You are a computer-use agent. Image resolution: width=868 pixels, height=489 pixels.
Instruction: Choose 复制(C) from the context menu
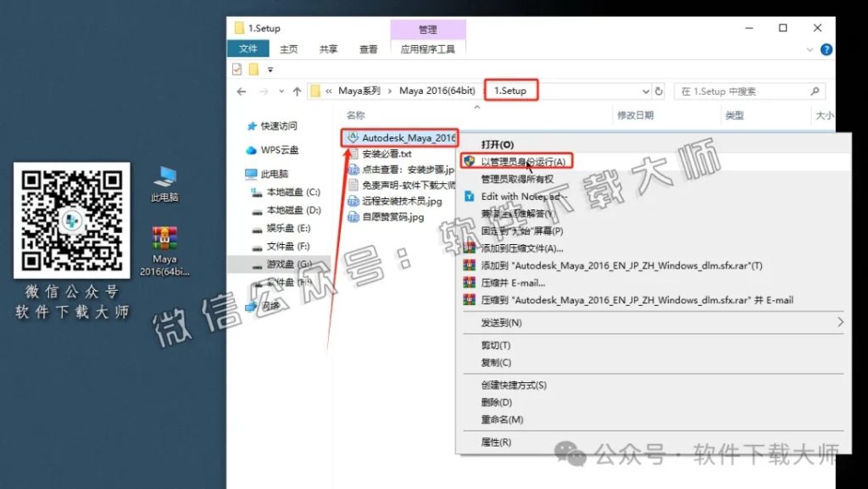click(496, 363)
